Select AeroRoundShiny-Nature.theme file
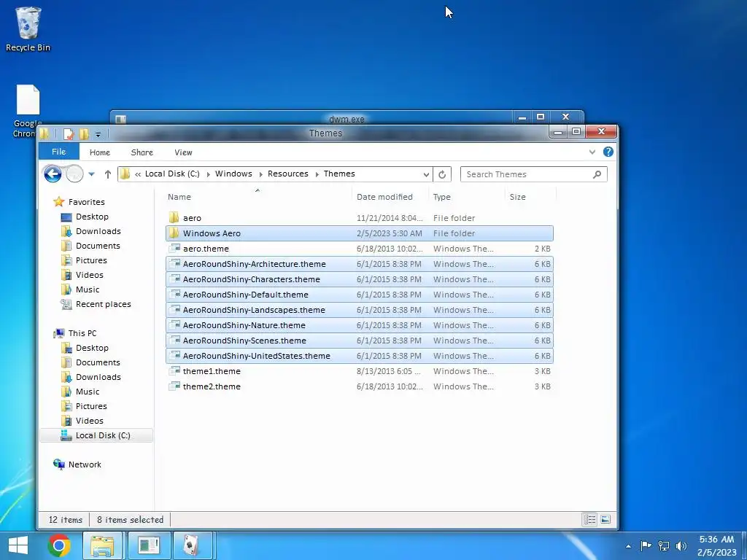Image resolution: width=747 pixels, height=560 pixels. pyautogui.click(x=360, y=324)
